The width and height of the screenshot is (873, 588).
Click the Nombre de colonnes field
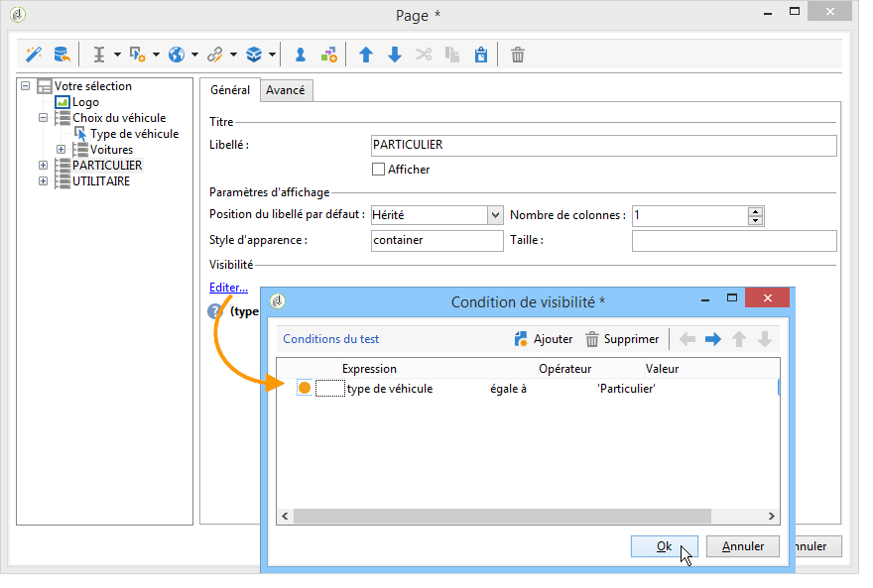[x=690, y=215]
